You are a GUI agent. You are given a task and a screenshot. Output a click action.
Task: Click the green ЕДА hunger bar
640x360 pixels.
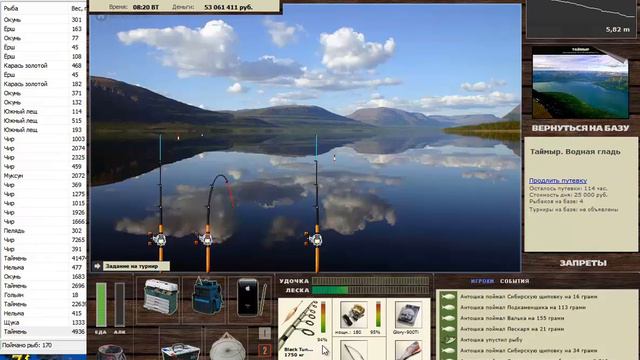coord(101,304)
